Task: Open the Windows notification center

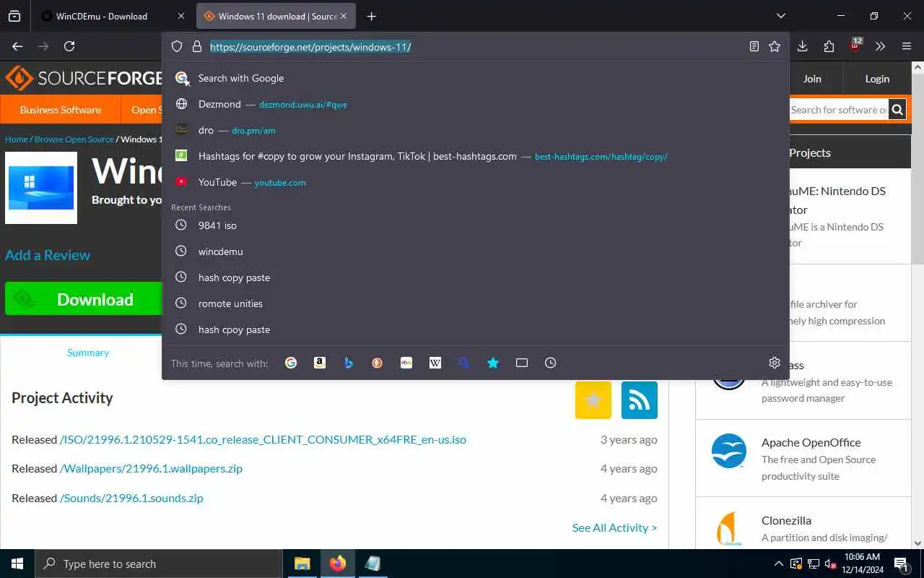Action: [x=902, y=564]
